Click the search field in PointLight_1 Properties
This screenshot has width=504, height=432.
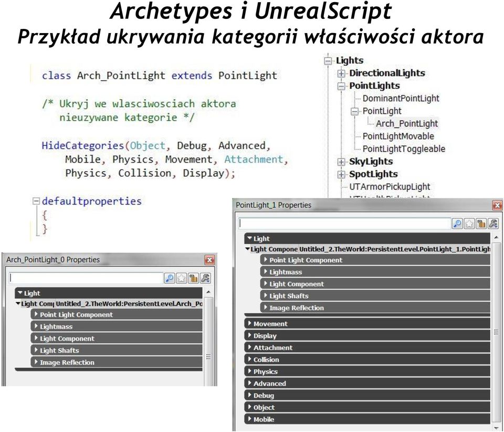345,224
